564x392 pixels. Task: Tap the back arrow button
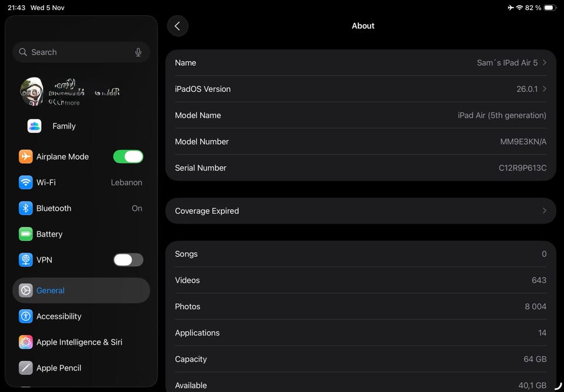tap(177, 26)
